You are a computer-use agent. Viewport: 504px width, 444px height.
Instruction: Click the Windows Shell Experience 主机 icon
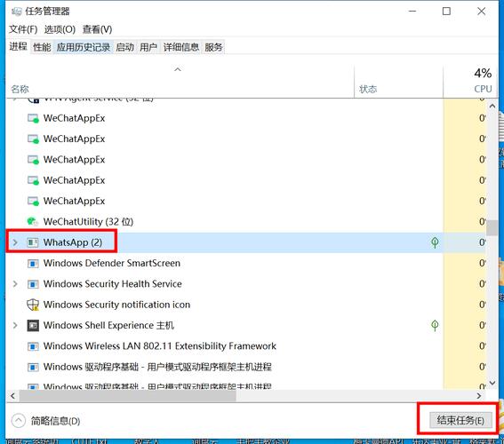(33, 326)
